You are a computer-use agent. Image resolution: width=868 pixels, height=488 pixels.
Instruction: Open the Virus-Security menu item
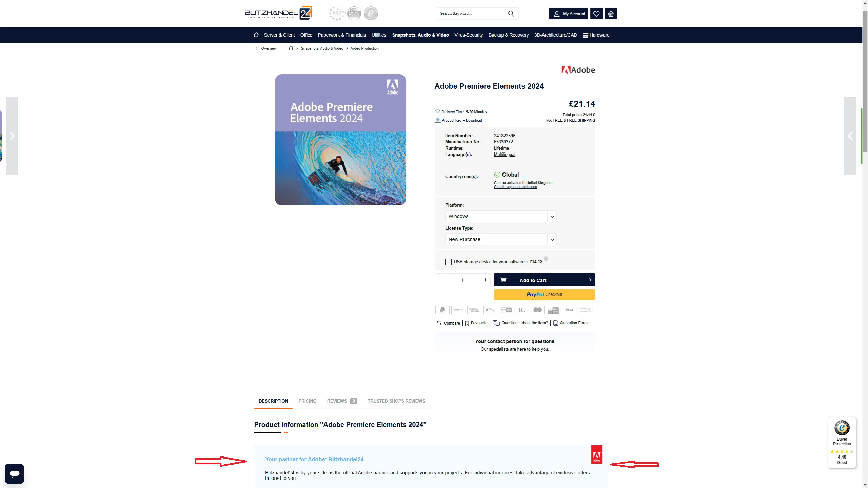point(469,35)
